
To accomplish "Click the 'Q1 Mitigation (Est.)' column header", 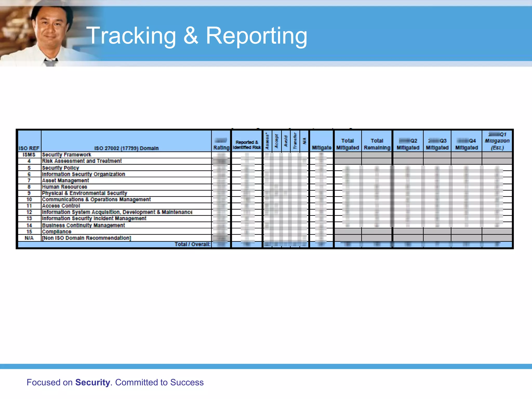I will point(497,141).
